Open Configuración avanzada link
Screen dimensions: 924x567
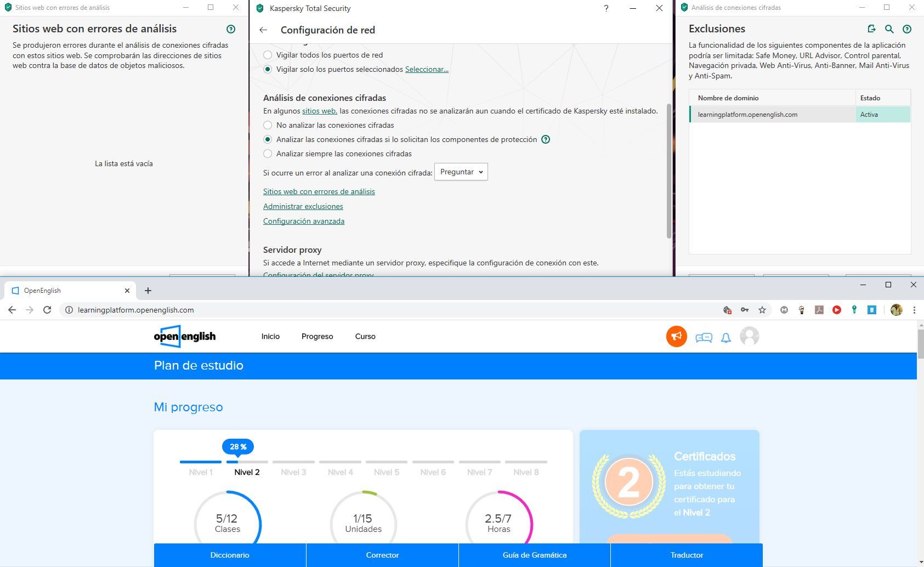tap(304, 221)
